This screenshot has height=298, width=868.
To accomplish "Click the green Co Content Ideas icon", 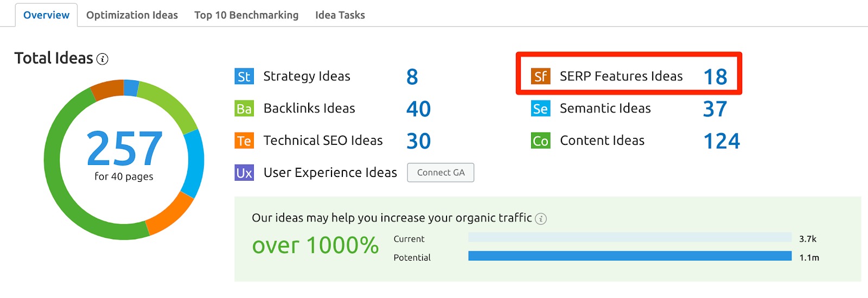I will (540, 141).
